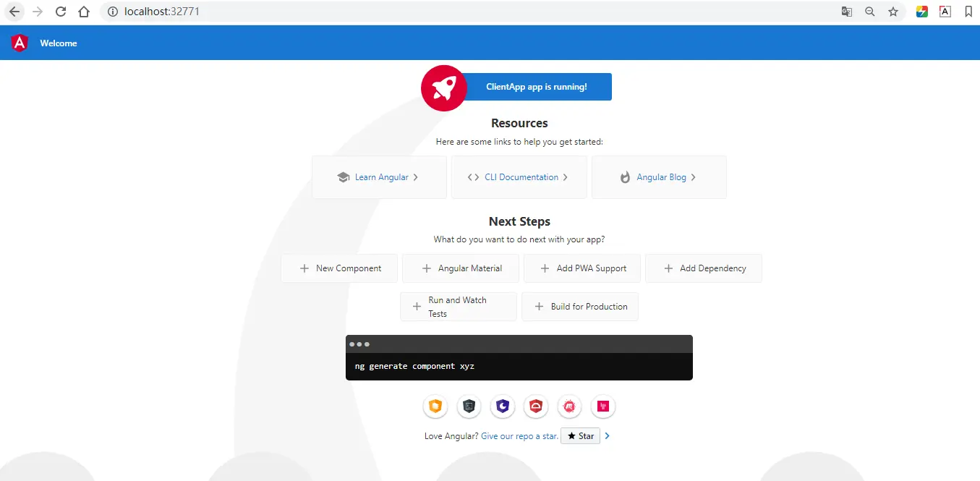
Task: Open the pink Meetup logo link
Action: pyautogui.click(x=569, y=406)
